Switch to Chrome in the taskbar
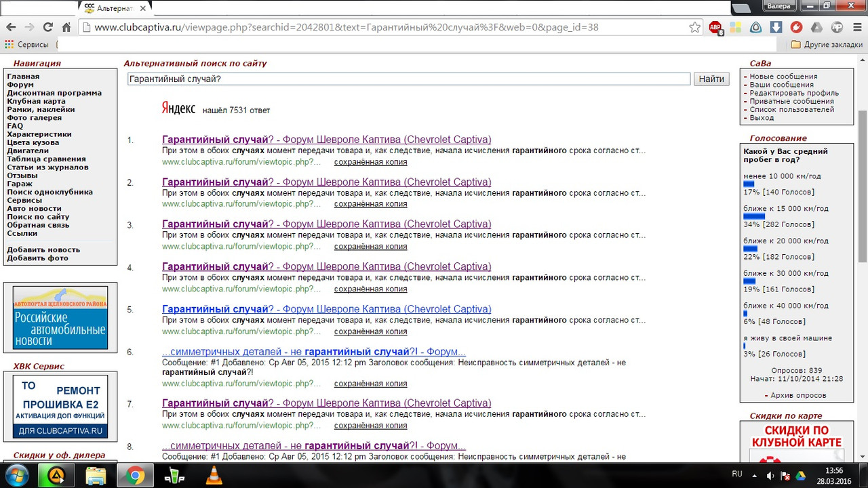868x488 pixels. pyautogui.click(x=135, y=476)
